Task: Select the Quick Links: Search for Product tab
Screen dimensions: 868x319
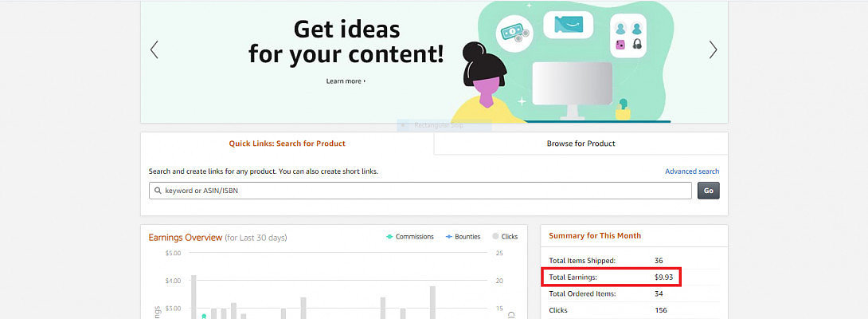Action: pos(287,144)
